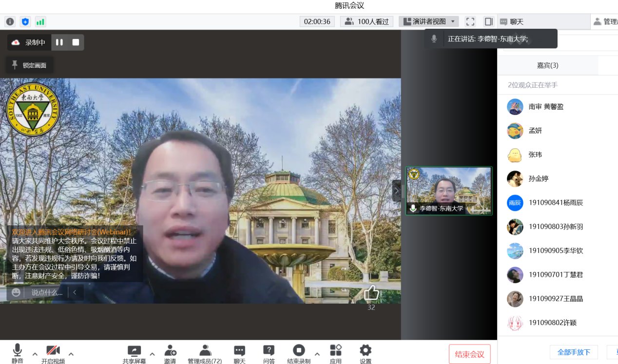Expand audio options arrow beside mute
Screen dimensions: 618x364
35,354
